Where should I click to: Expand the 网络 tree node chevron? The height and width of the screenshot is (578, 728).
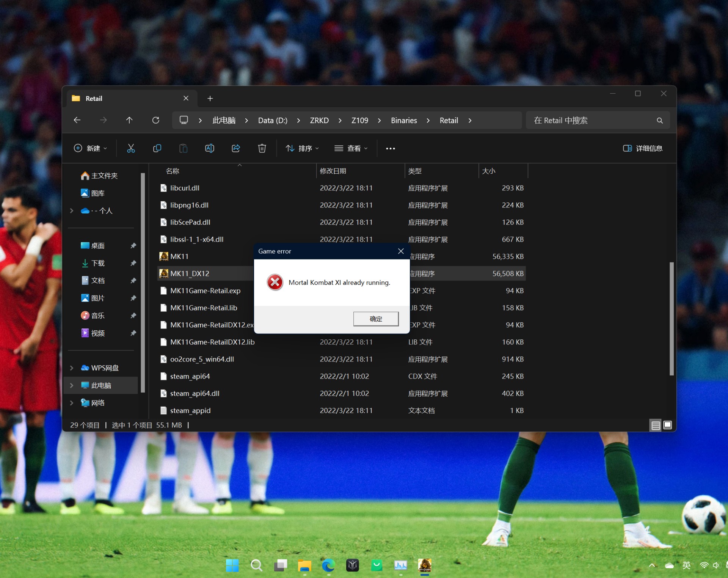click(72, 403)
